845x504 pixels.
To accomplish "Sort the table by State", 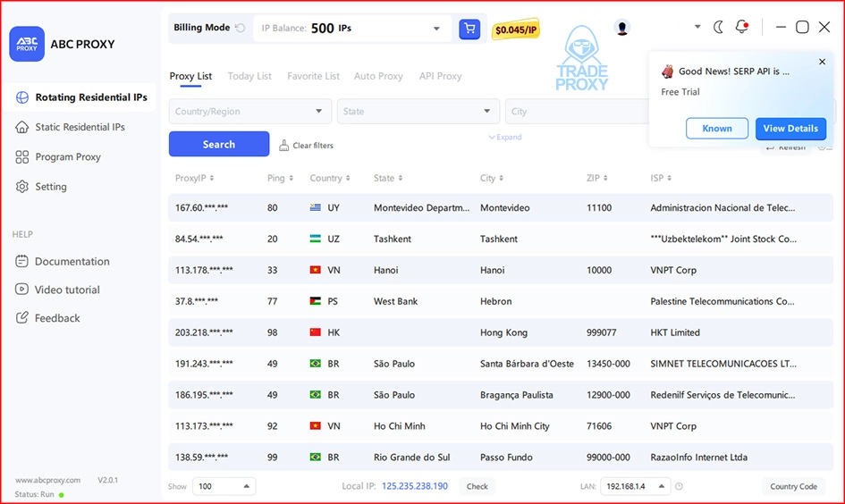I will pos(388,178).
